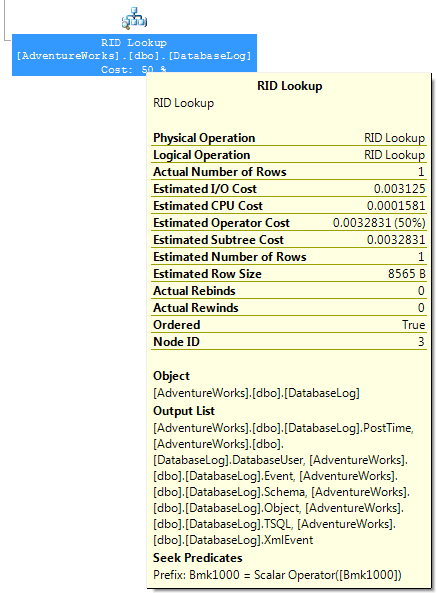Click Estimated I/O Cost value 0.003125
This screenshot has width=438, height=593.
coord(399,189)
